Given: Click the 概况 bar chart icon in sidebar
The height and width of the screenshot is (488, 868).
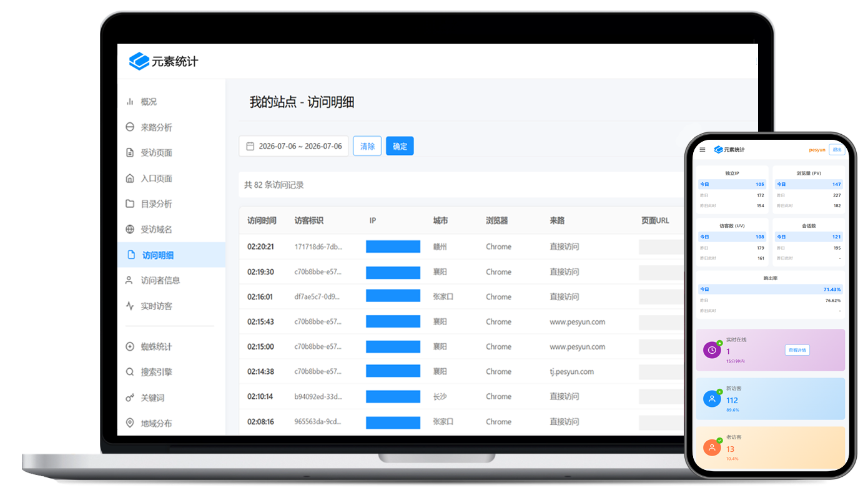Looking at the screenshot, I should point(130,102).
